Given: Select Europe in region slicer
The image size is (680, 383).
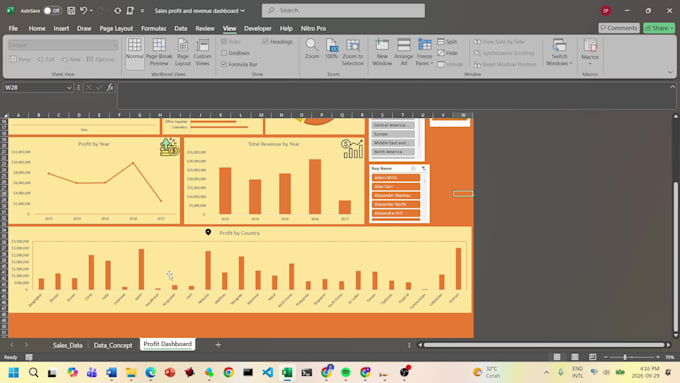Looking at the screenshot, I should [393, 134].
